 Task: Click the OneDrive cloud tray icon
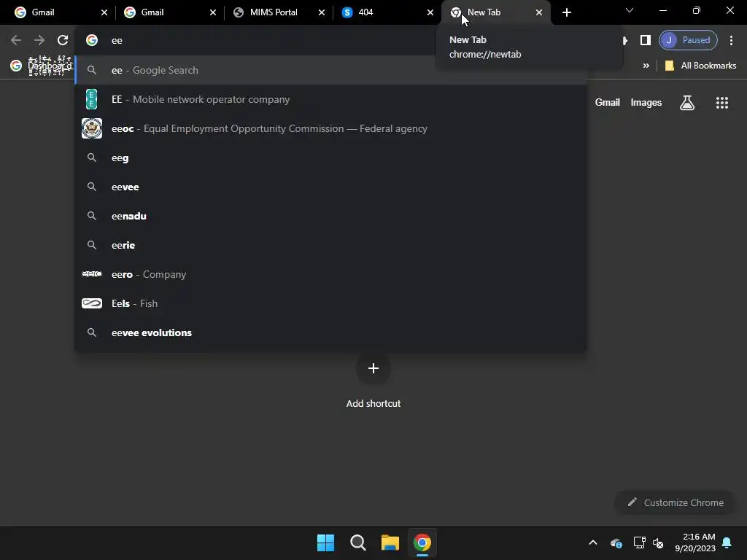tap(616, 542)
